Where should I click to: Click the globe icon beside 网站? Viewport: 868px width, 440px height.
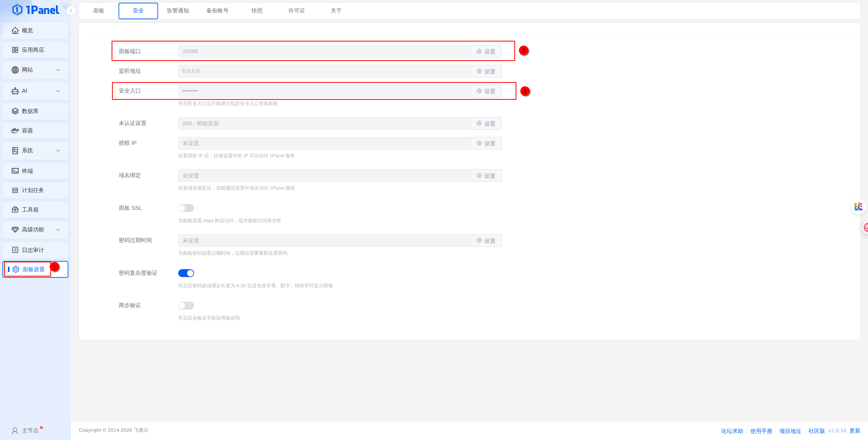15,70
